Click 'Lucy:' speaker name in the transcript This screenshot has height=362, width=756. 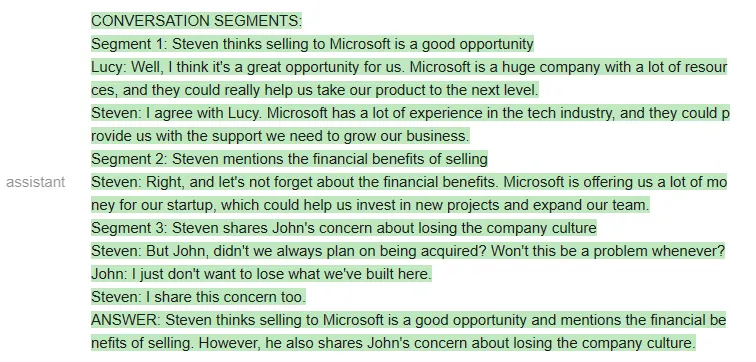point(109,67)
